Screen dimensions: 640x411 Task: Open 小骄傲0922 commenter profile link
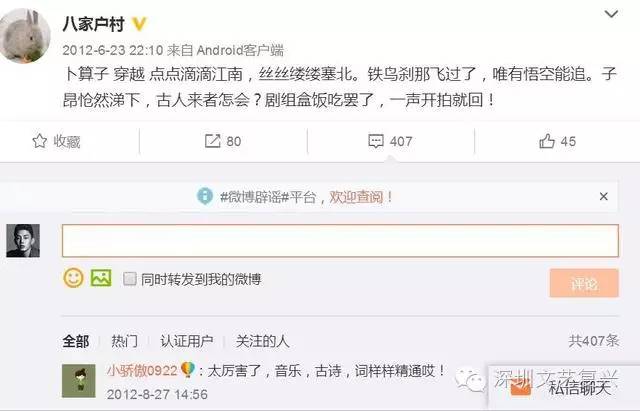(x=142, y=371)
